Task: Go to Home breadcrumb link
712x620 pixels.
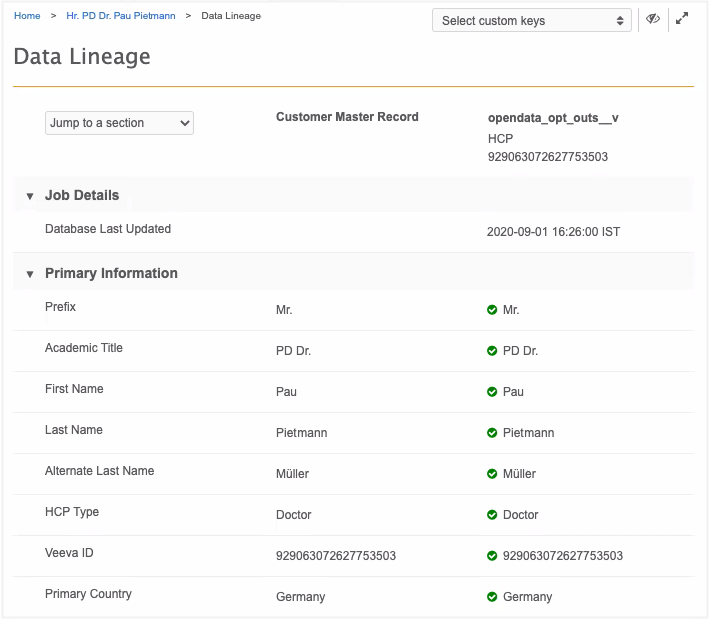Action: [27, 16]
